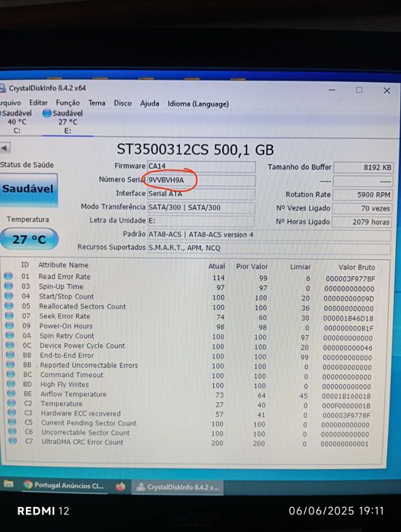Screen dimensions: 401x532
Task: Click the supported features field S.M.A.R.T., APM, NCQ
Action: (269, 248)
